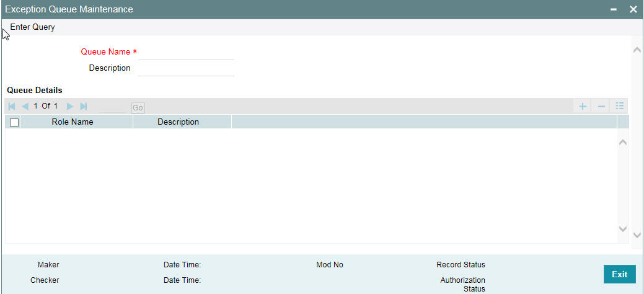This screenshot has width=644, height=294.
Task: Click the page number box beside Go
Action: coord(112,107)
